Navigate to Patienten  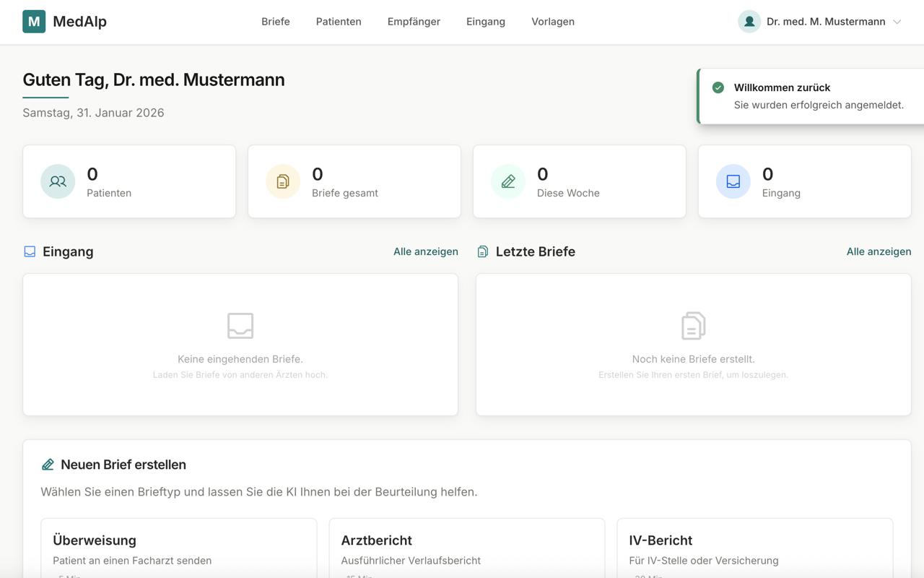pyautogui.click(x=338, y=21)
